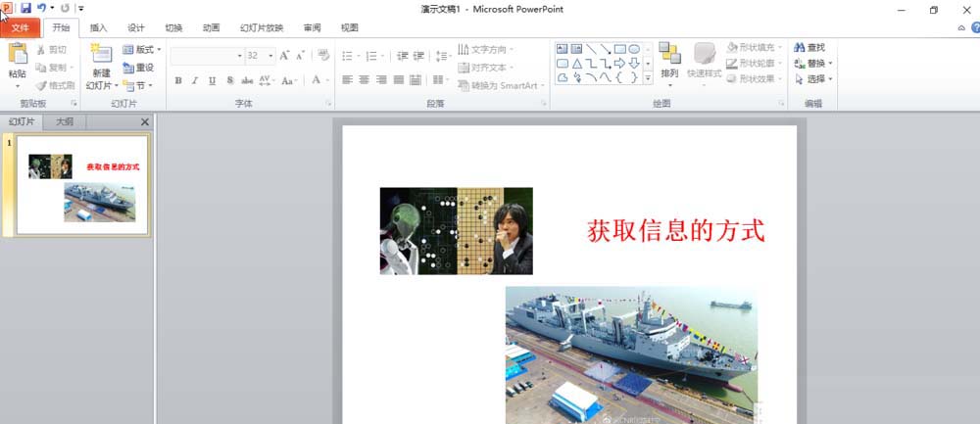The width and height of the screenshot is (980, 424).
Task: Center align the text
Action: tap(365, 80)
